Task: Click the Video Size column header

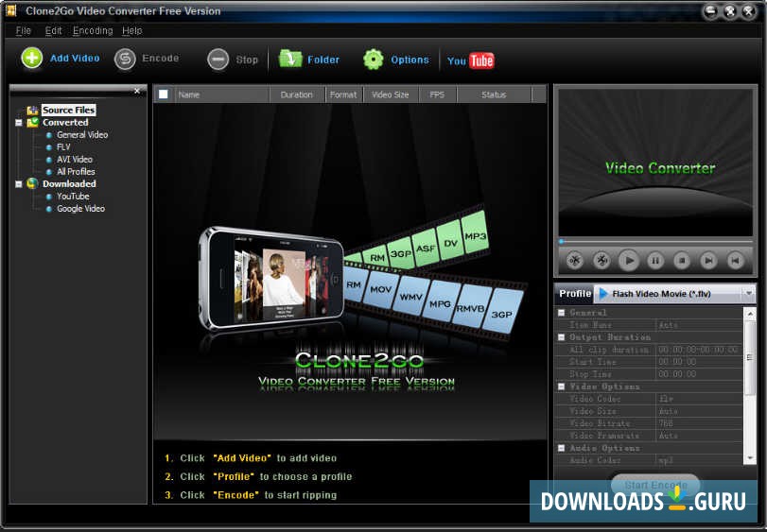Action: click(391, 94)
